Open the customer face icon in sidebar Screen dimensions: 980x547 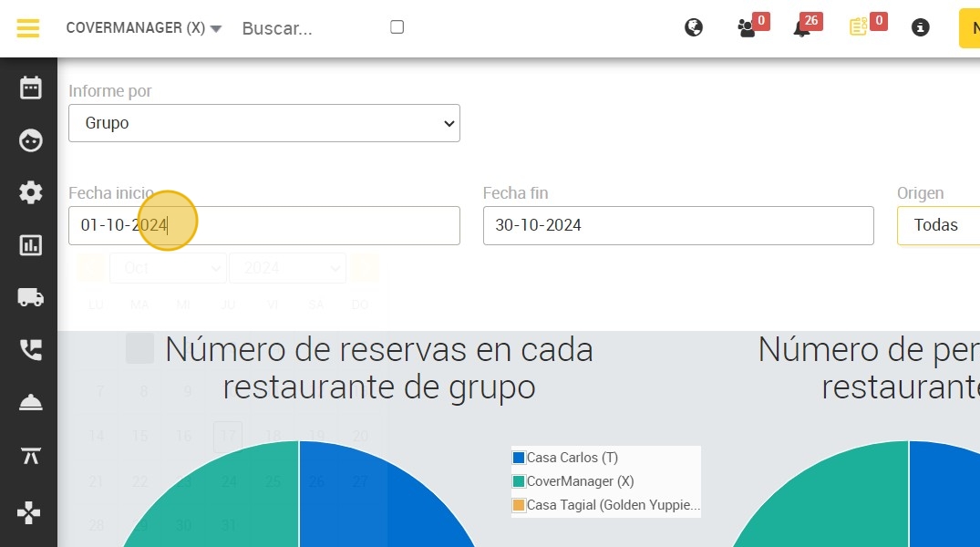coord(30,140)
